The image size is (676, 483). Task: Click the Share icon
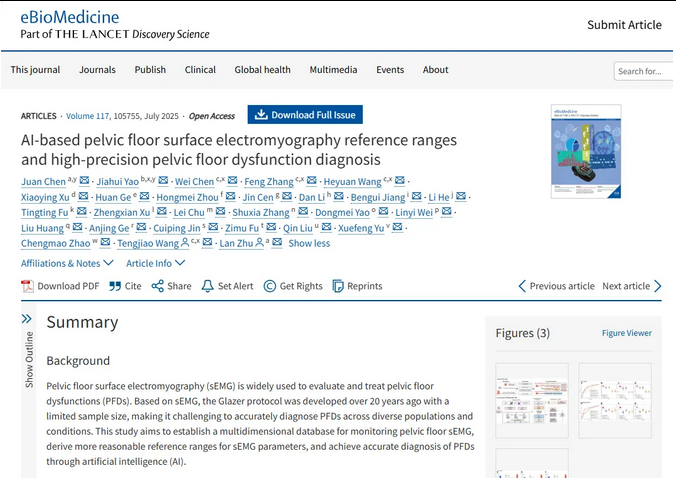tap(158, 286)
